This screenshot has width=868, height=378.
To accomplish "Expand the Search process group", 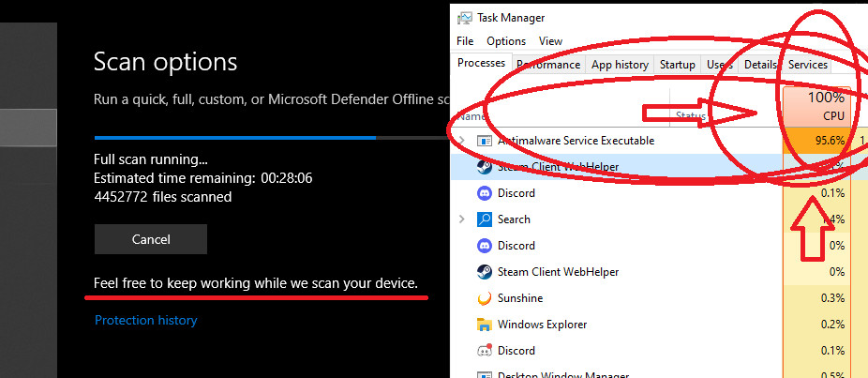I will tap(462, 219).
